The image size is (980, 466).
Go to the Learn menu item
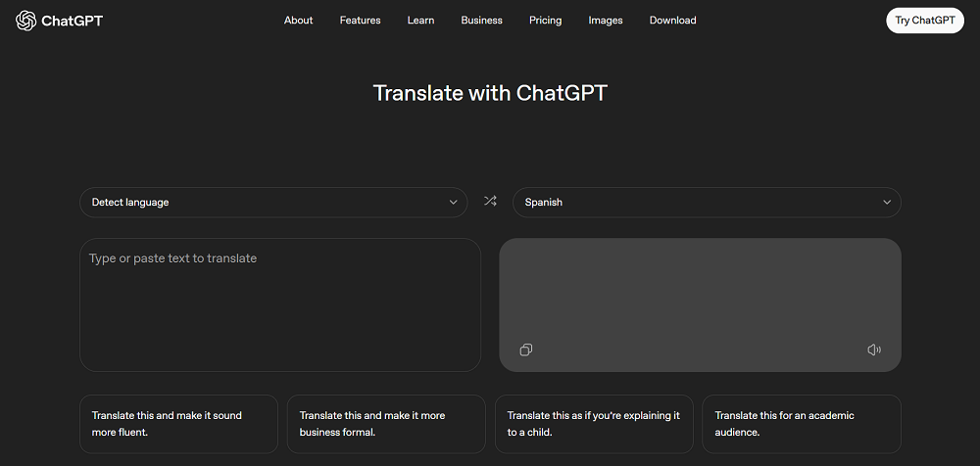click(x=420, y=20)
